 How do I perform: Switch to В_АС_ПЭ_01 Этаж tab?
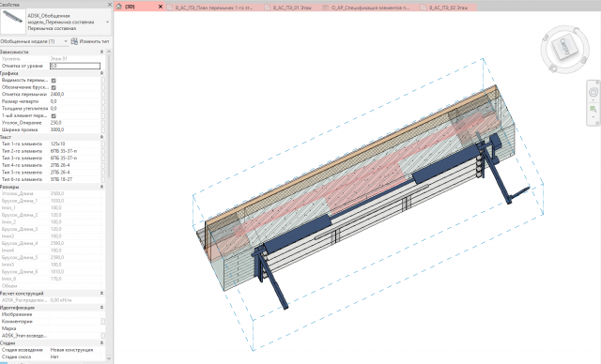pos(292,8)
